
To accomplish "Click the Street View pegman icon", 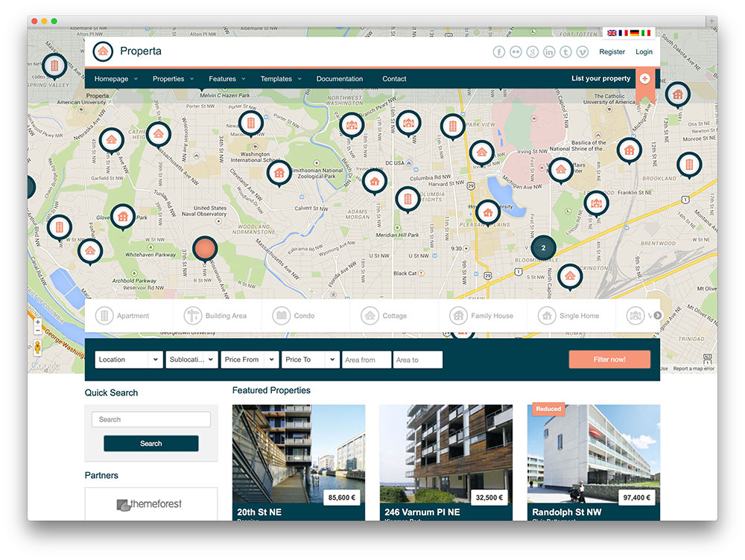I will click(38, 348).
